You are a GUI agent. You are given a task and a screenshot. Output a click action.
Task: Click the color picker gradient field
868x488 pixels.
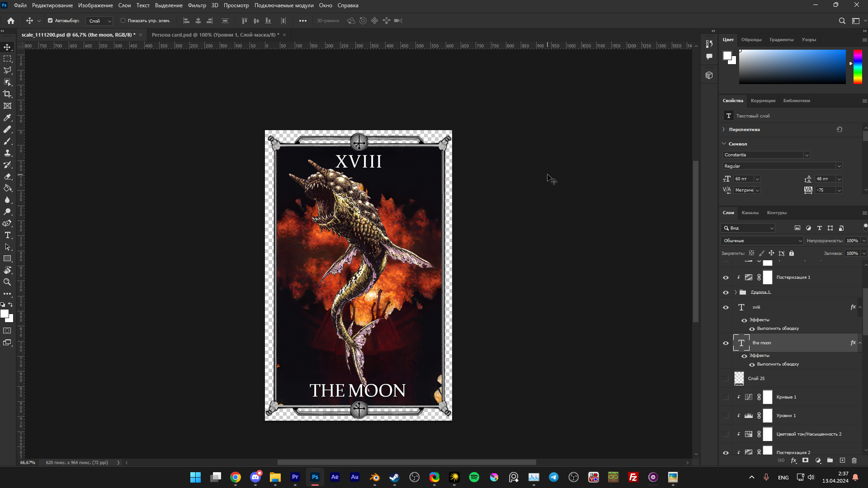tap(792, 67)
